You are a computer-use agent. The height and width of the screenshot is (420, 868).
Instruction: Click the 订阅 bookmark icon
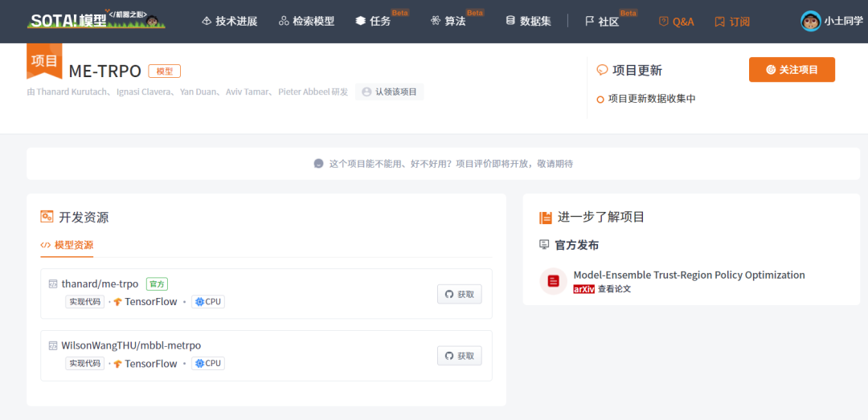click(x=719, y=22)
